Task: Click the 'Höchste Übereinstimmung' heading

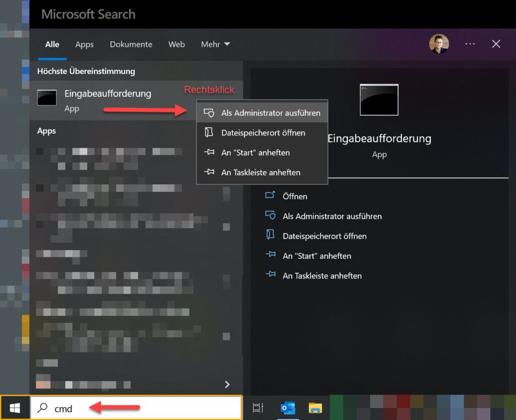Action: pyautogui.click(x=86, y=72)
